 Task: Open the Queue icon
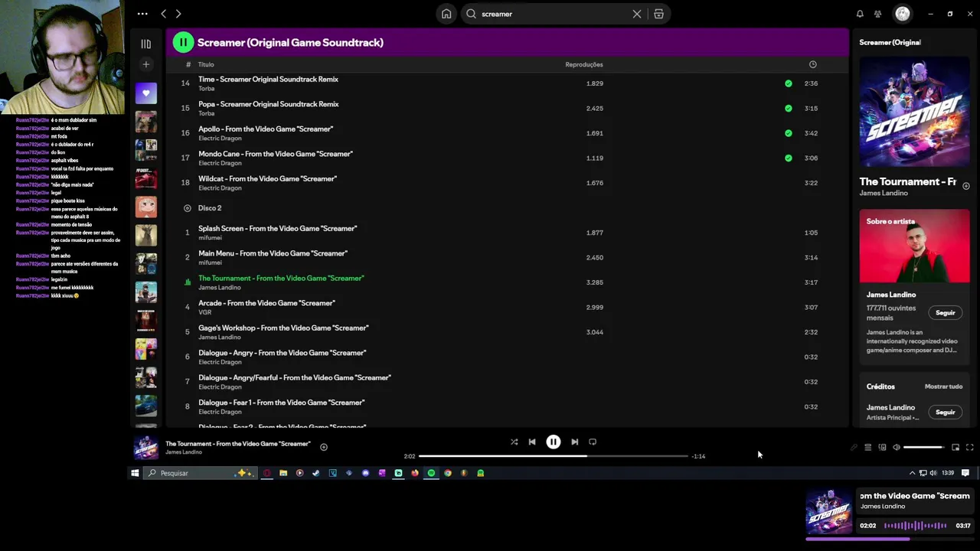[x=867, y=447]
